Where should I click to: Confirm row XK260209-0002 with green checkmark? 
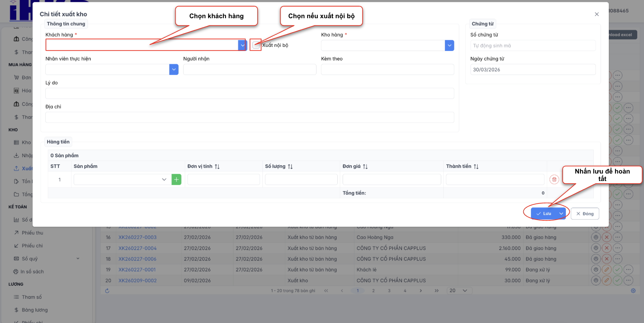617,280
